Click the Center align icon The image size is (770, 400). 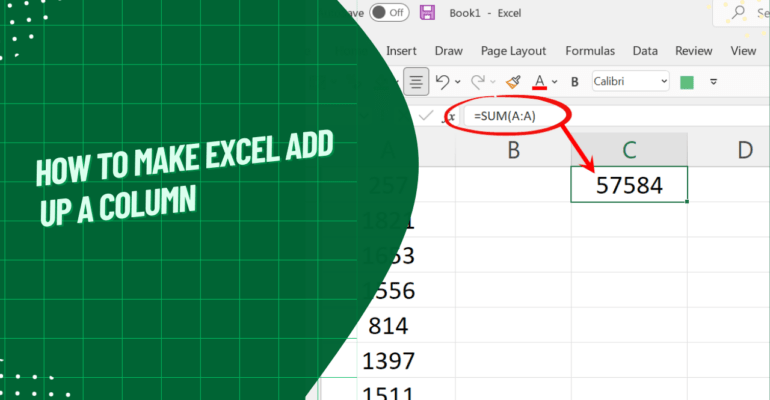click(416, 81)
